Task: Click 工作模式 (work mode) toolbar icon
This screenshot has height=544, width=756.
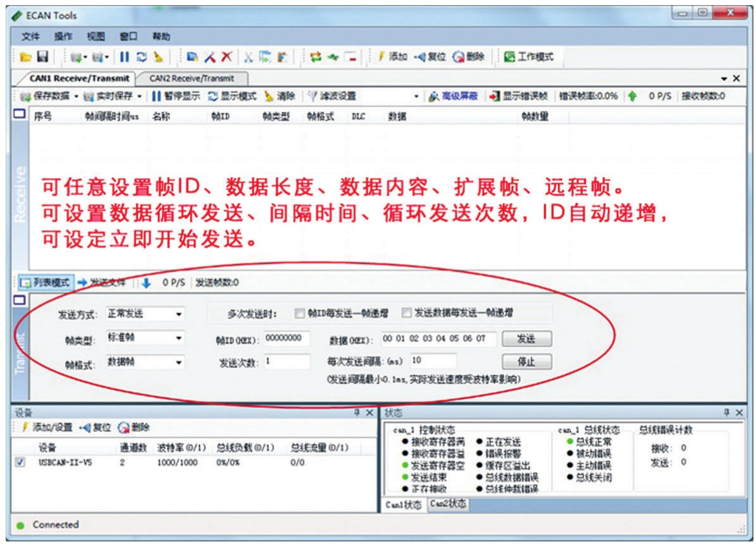Action: [x=528, y=57]
